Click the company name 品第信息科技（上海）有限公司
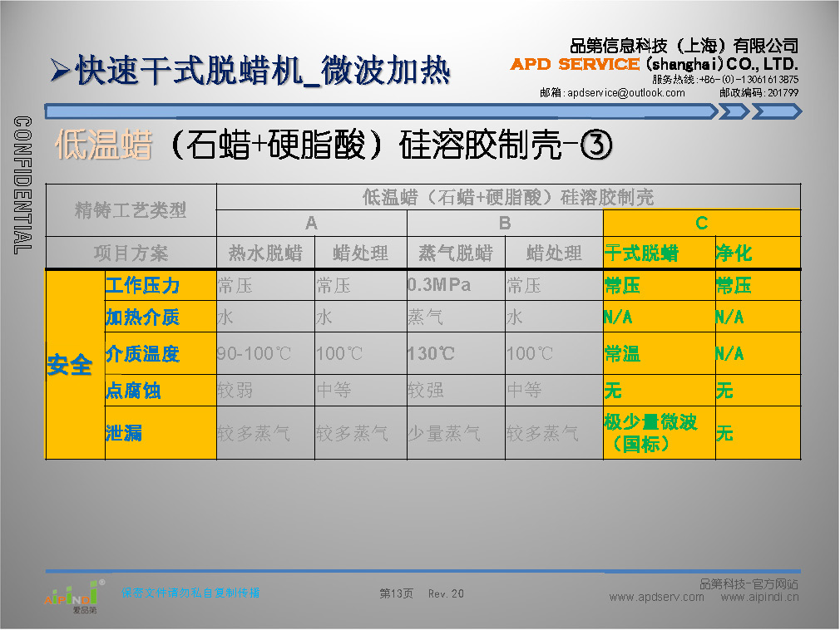 pyautogui.click(x=684, y=46)
